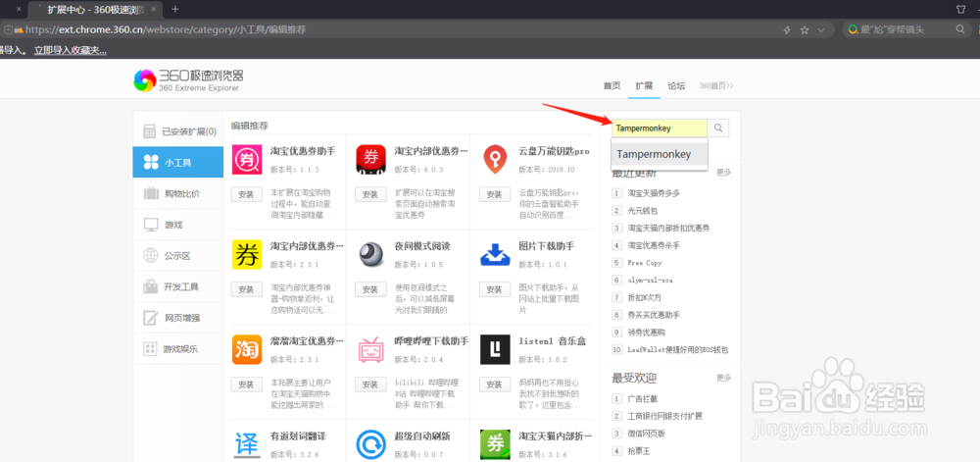The height and width of the screenshot is (462, 980).
Task: Select the 网页增强 category
Action: tap(178, 318)
